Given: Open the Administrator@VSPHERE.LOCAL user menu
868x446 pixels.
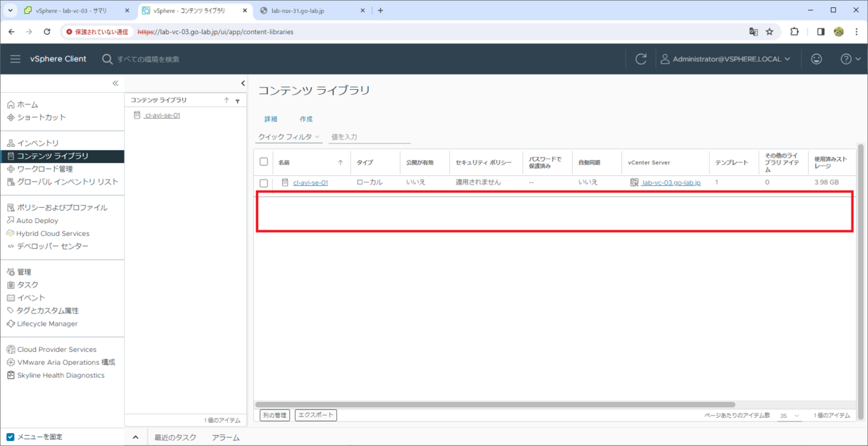Looking at the screenshot, I should [726, 59].
